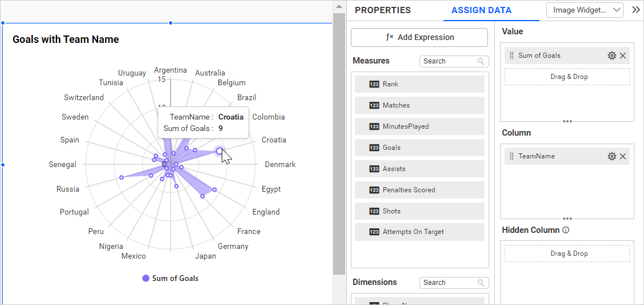Toggle Sum of Goals legend series
The height and width of the screenshot is (305, 644).
coord(170,278)
